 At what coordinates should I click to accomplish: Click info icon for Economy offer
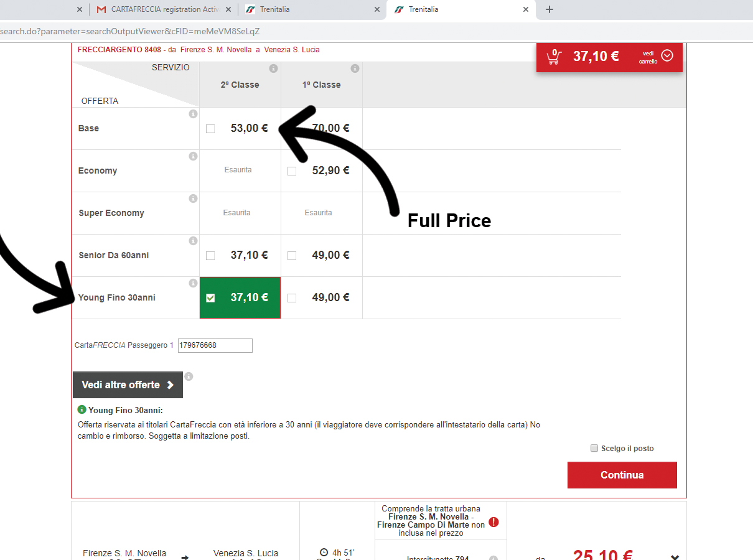[x=193, y=156]
